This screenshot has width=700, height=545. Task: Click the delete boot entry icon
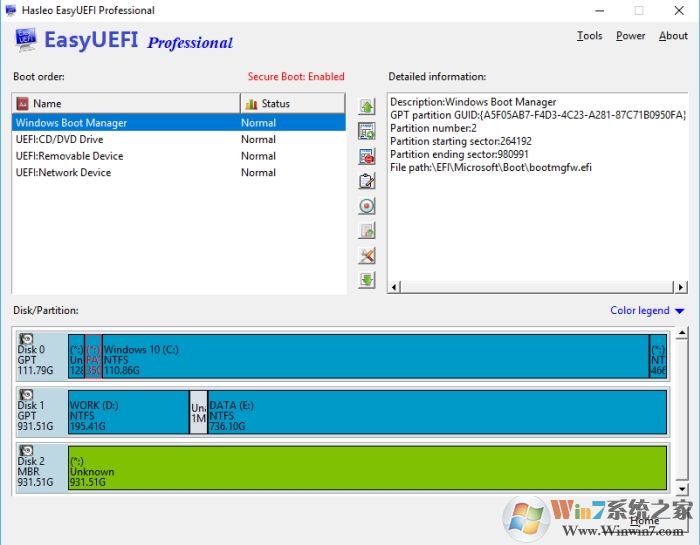pyautogui.click(x=367, y=156)
